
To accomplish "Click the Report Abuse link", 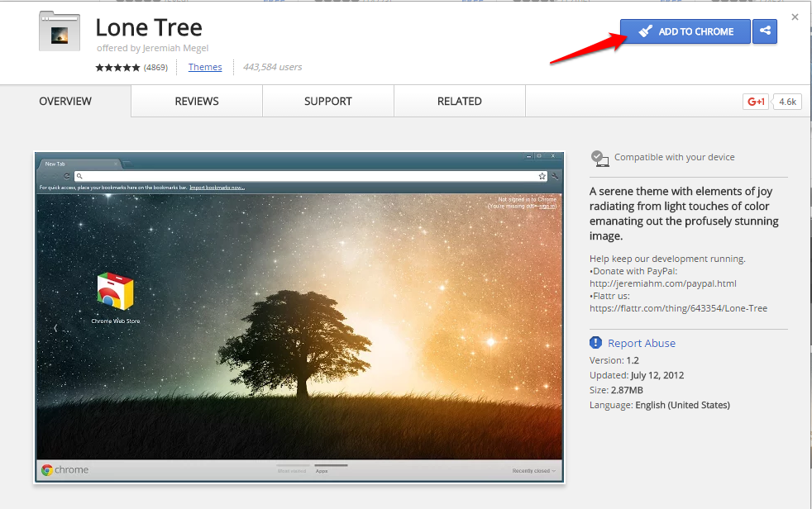I will (x=642, y=343).
